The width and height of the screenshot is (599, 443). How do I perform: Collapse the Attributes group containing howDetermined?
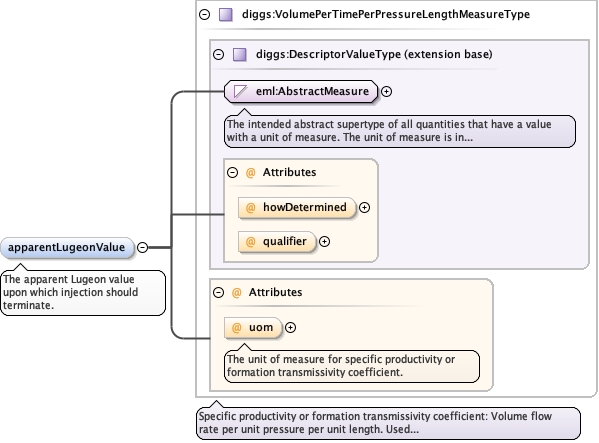pyautogui.click(x=232, y=173)
